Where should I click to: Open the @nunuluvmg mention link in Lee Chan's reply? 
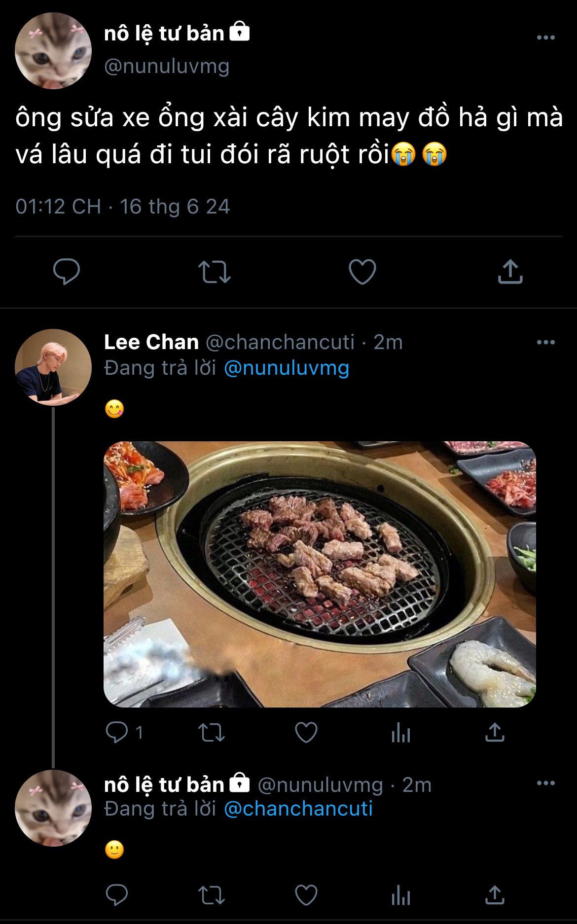pos(287,368)
